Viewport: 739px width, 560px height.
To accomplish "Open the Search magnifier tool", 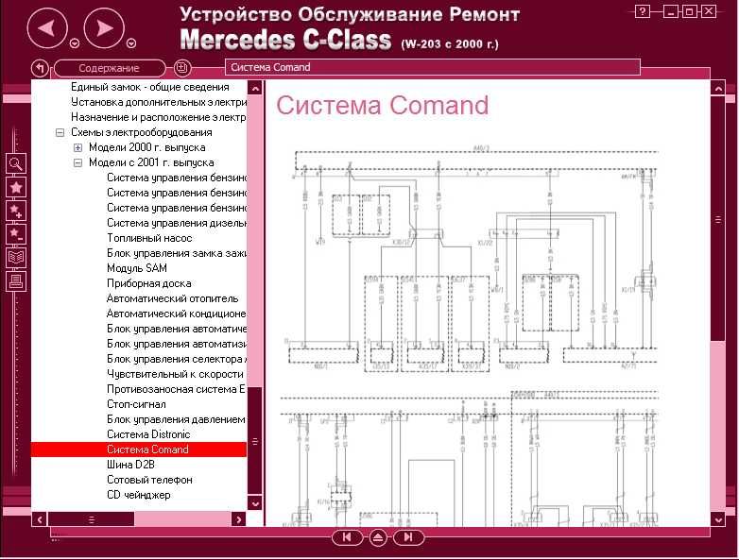I will [15, 163].
